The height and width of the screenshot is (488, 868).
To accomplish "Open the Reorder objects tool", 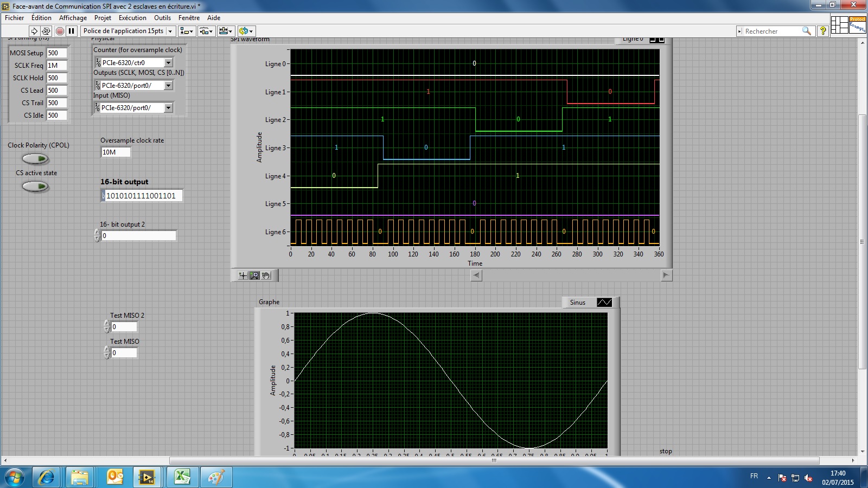I will [246, 31].
